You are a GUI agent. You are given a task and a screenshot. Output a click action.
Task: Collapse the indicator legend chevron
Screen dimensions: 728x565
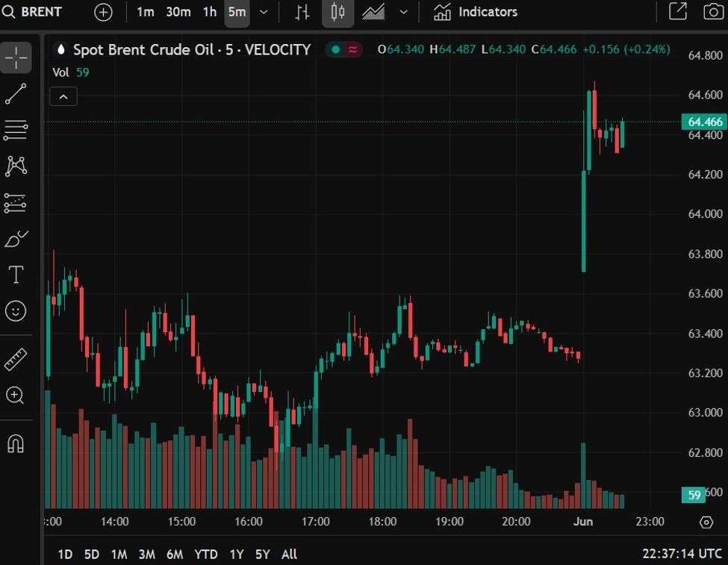click(63, 96)
